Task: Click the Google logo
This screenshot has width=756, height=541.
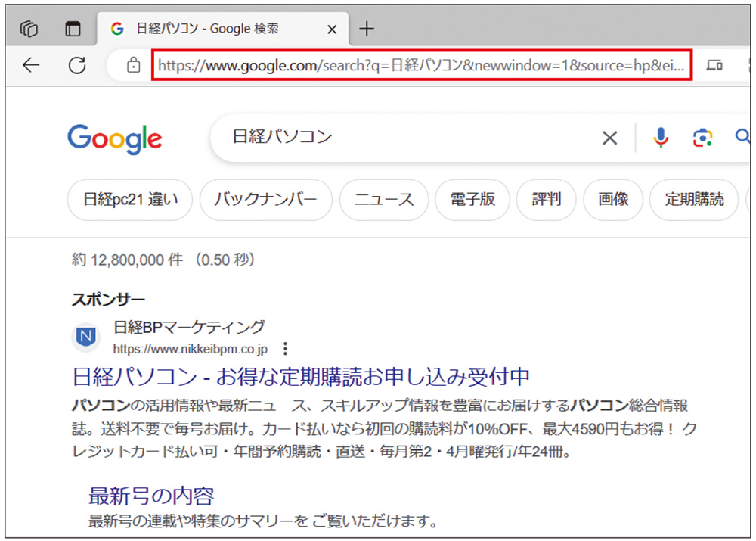Action: pos(114,138)
